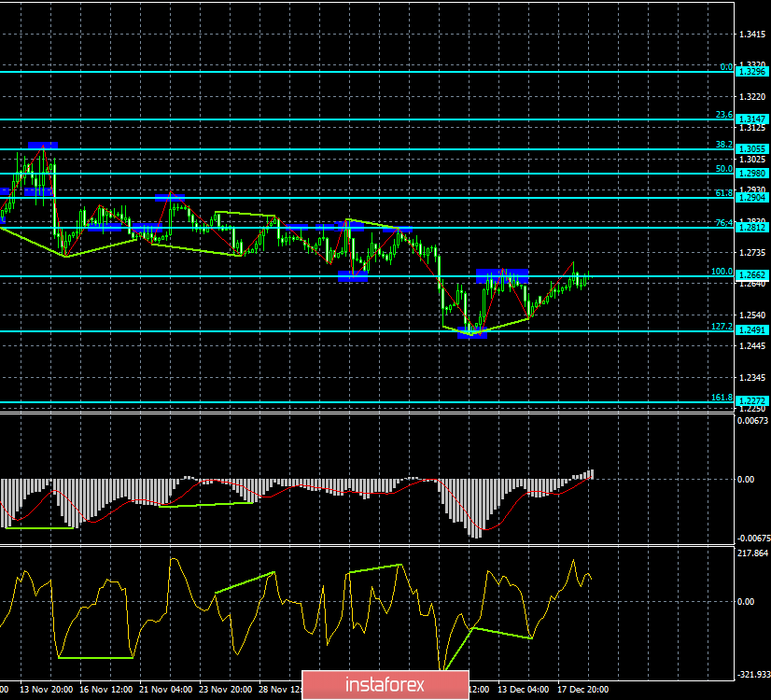This screenshot has width=771, height=700.
Task: Select the 1.2491 Fibonacci price tag
Action: click(751, 330)
